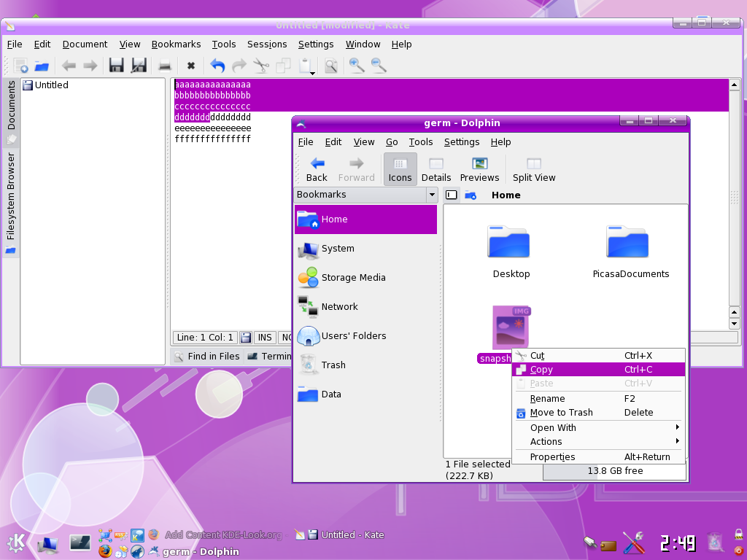Click the back arrow in Kate toolbar

[x=69, y=65]
